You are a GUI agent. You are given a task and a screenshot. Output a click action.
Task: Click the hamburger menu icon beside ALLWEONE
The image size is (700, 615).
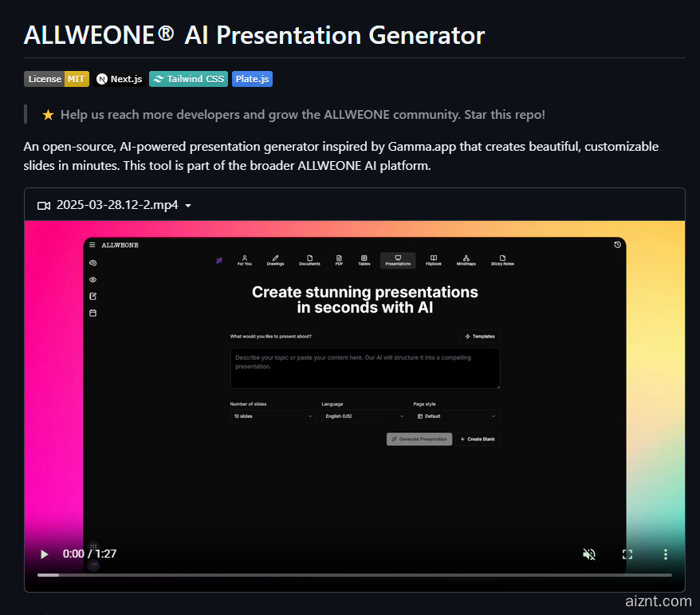[92, 245]
